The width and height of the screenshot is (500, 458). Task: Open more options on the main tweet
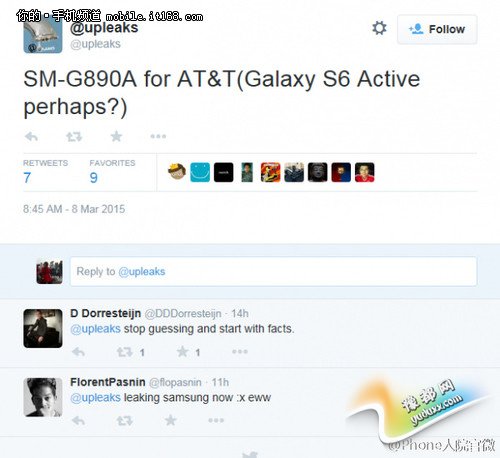(158, 136)
